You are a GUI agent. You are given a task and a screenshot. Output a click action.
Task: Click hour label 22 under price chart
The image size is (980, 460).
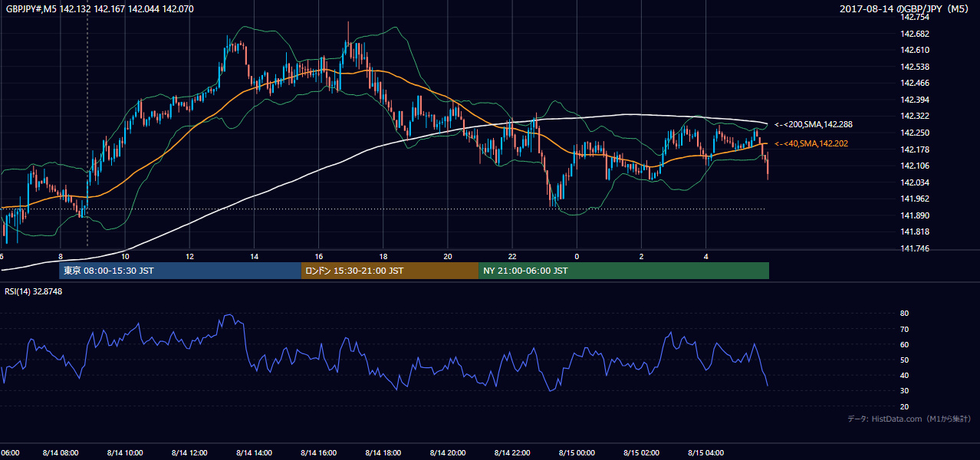click(x=512, y=257)
